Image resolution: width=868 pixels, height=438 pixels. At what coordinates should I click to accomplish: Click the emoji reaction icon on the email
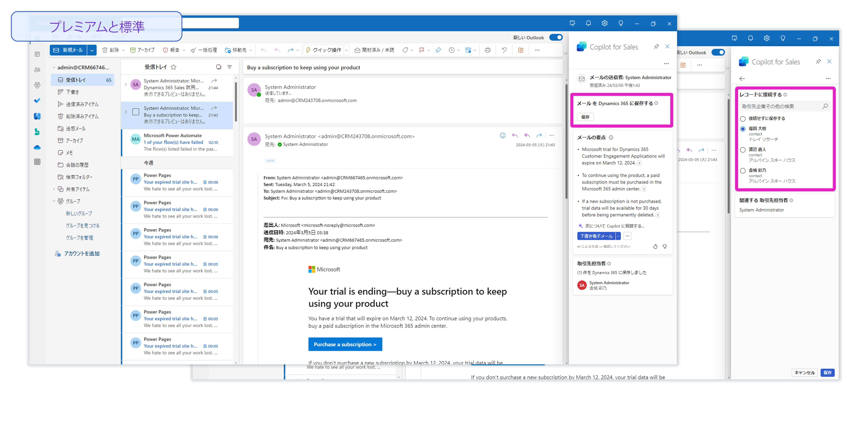coord(503,135)
